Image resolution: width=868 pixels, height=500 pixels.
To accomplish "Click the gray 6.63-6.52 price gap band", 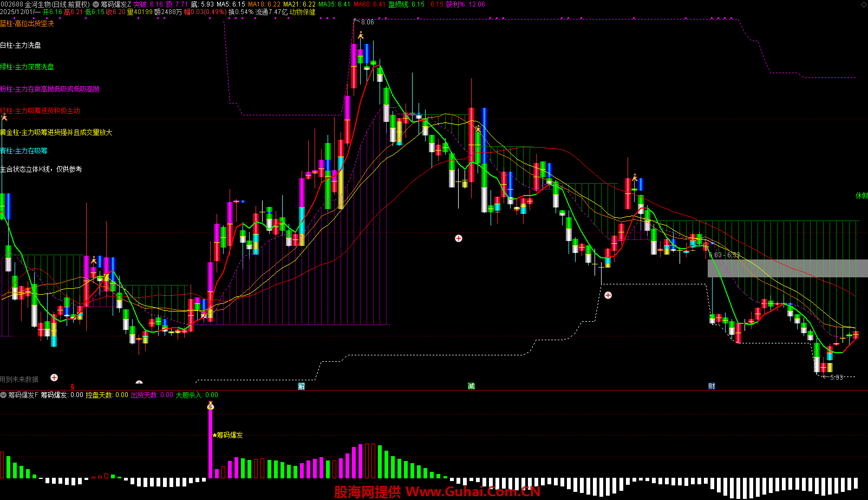I will coord(787,268).
